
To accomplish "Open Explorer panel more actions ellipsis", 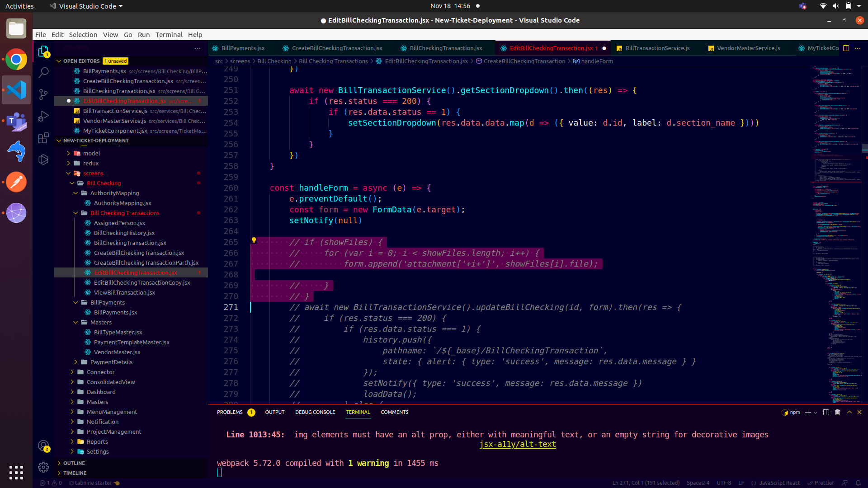I will tap(198, 48).
